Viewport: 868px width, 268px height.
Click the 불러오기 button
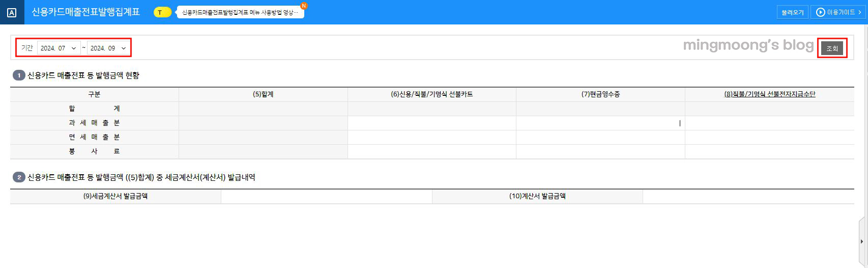793,12
